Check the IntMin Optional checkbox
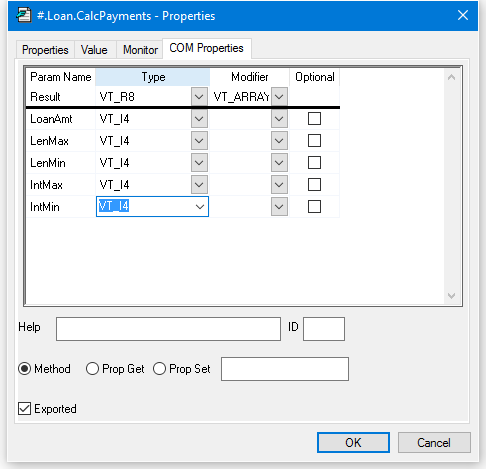Viewport: 486px width, 469px height. tap(314, 207)
